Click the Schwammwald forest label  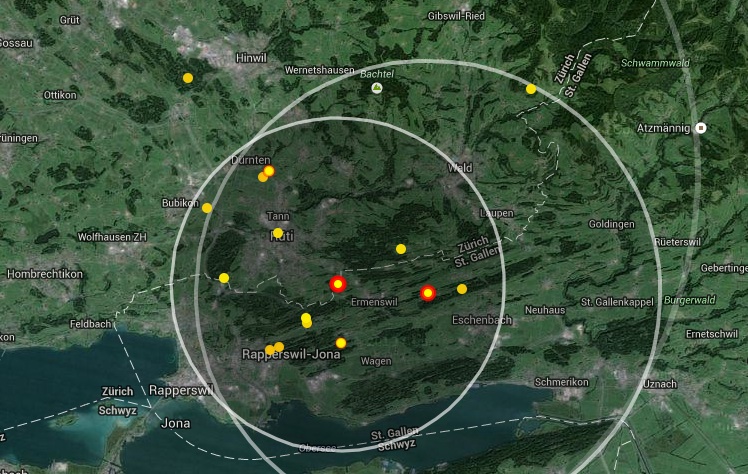tap(655, 63)
